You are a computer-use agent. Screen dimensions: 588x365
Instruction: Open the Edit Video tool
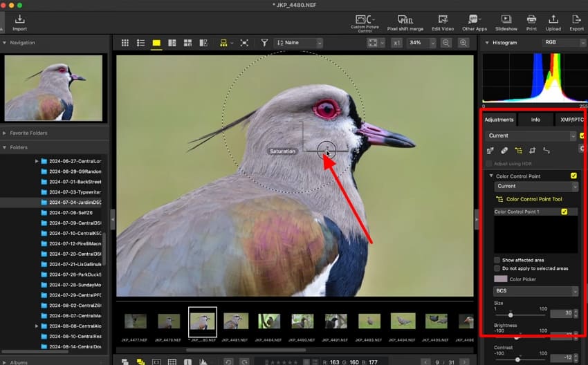pos(443,23)
